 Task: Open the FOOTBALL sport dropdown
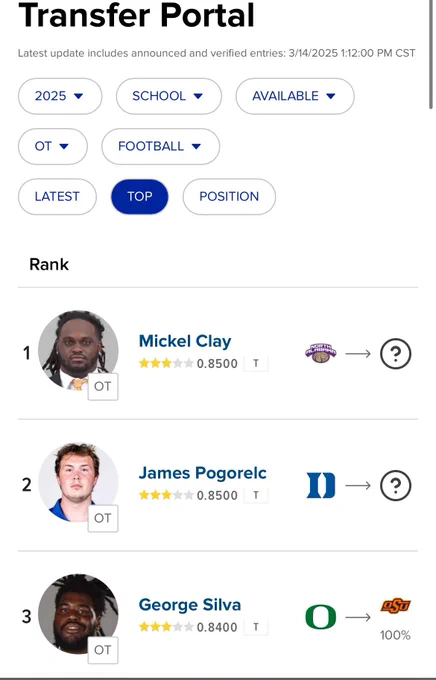(161, 146)
